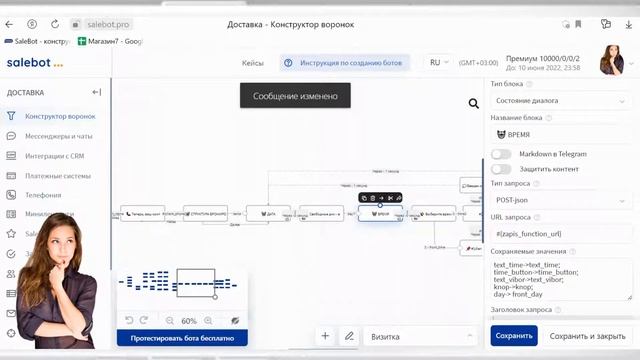
Task: Click the last icon in block toolbar
Action: [398, 198]
